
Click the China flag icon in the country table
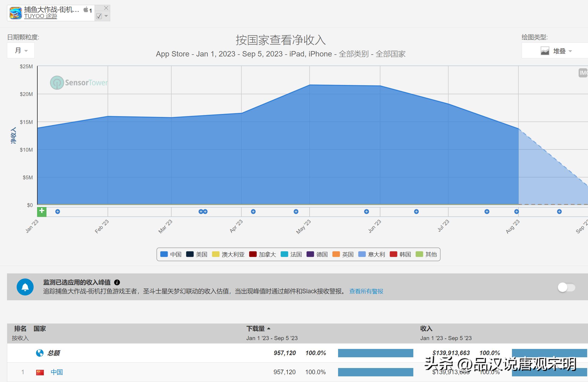pyautogui.click(x=40, y=372)
